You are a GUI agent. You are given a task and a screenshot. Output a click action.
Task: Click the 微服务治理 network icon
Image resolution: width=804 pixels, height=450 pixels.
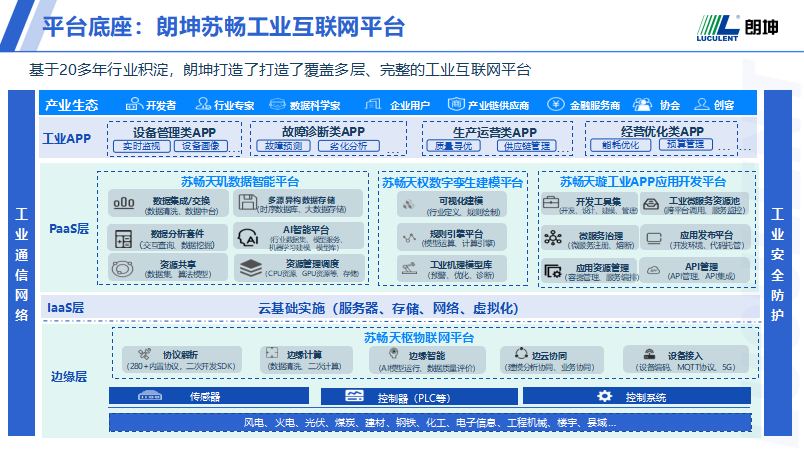[x=553, y=238]
